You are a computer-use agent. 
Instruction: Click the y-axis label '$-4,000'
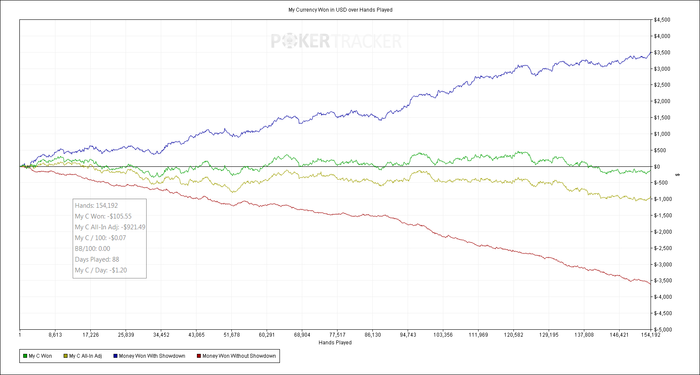tap(662, 297)
